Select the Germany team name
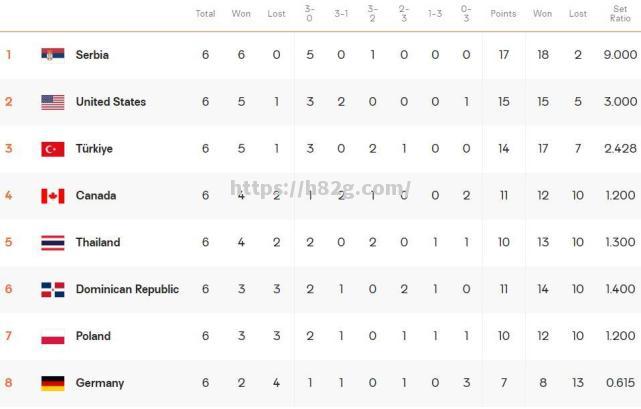This screenshot has width=641, height=409. 100,384
